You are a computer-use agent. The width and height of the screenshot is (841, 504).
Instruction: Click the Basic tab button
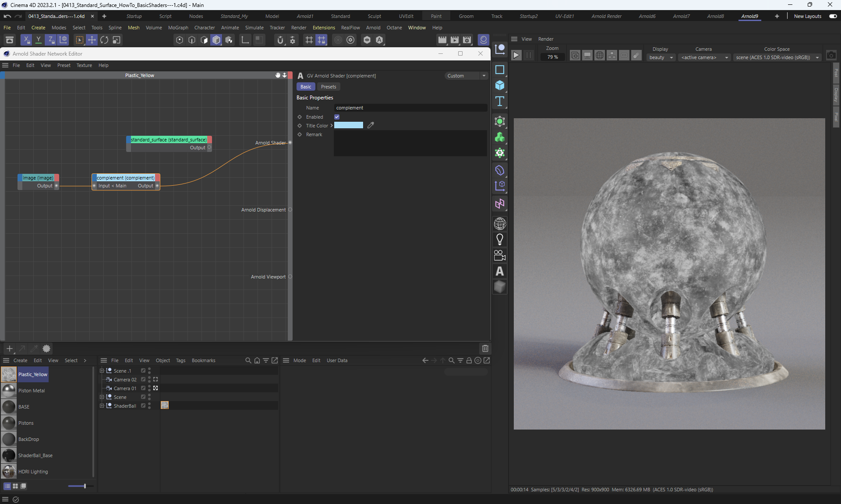coord(306,87)
